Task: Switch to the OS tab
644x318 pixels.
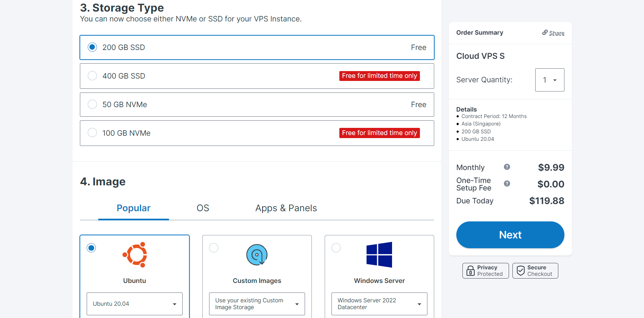Action: 203,208
